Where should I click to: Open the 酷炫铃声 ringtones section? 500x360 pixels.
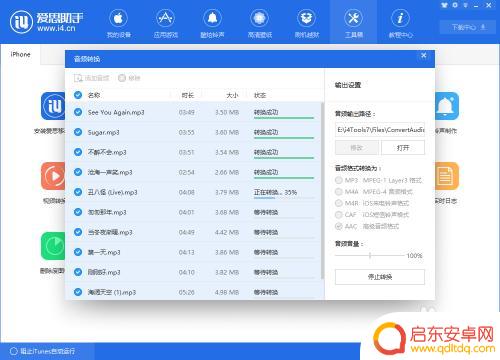[x=212, y=23]
